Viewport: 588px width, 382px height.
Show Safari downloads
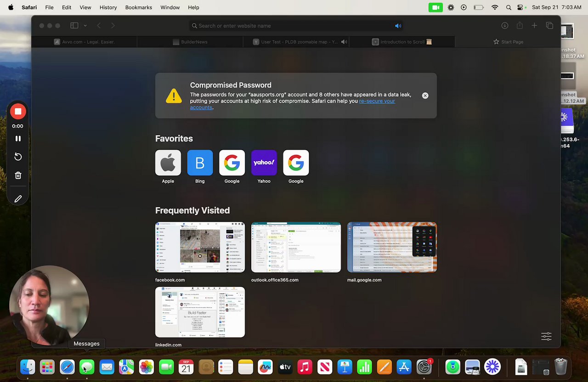click(504, 26)
